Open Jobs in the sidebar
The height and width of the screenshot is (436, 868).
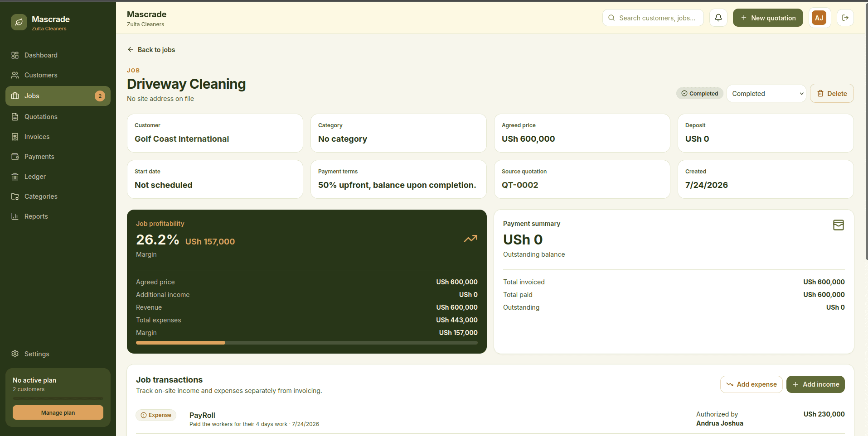coord(58,96)
